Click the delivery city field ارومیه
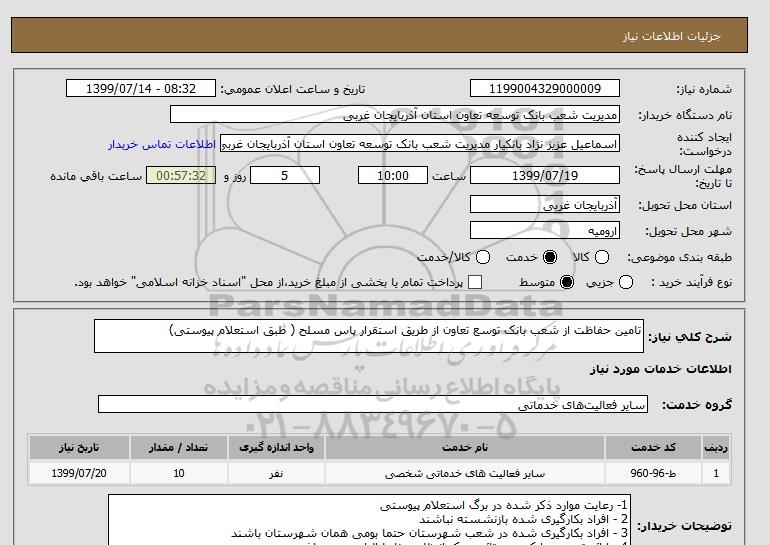 545,230
